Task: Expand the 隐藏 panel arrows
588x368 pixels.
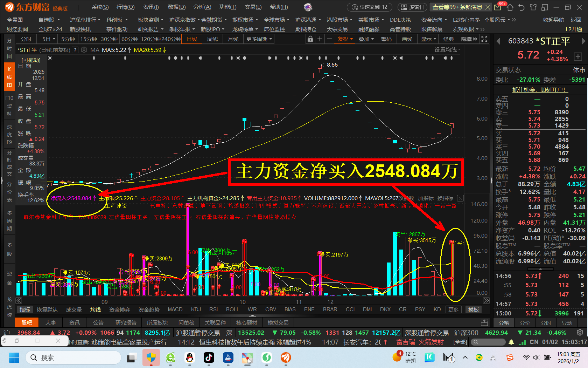Action: coord(469,39)
